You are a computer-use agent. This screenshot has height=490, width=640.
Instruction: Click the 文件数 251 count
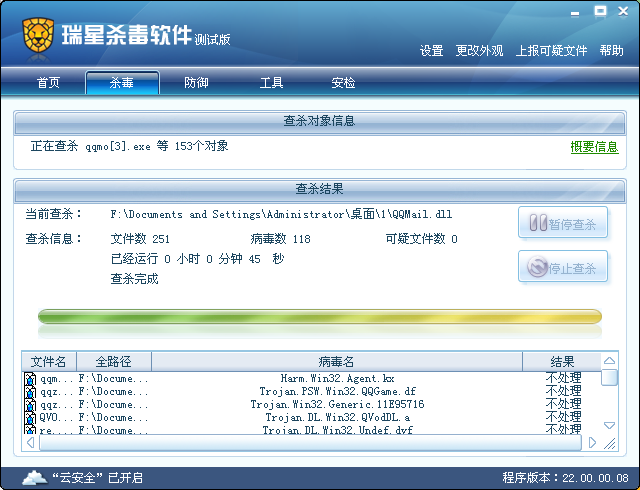(140, 239)
